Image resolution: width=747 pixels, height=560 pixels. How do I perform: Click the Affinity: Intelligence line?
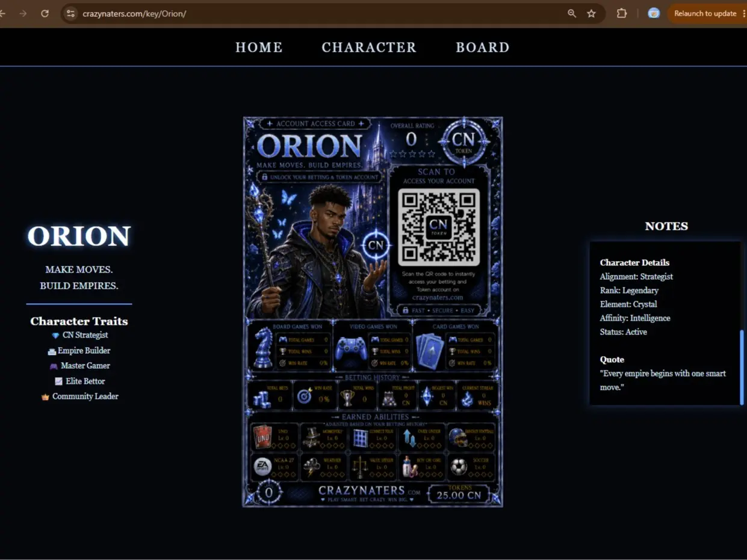click(x=635, y=318)
